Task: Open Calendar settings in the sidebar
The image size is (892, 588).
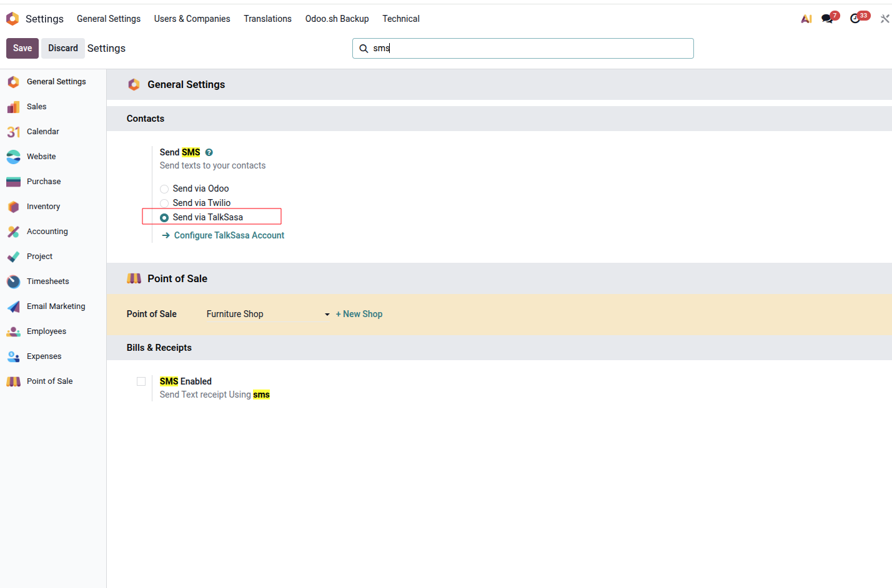Action: (x=53, y=132)
